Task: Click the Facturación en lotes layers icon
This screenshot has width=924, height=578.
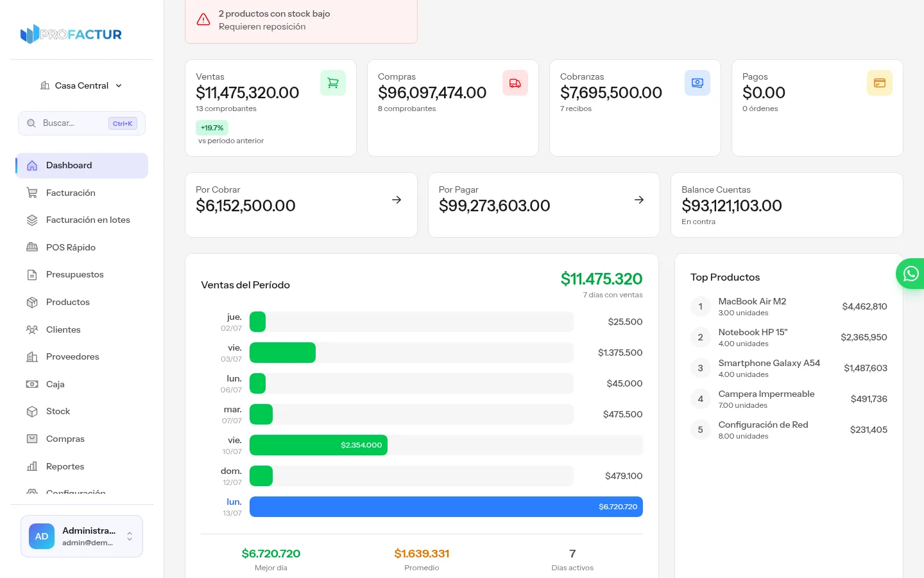Action: 32,220
